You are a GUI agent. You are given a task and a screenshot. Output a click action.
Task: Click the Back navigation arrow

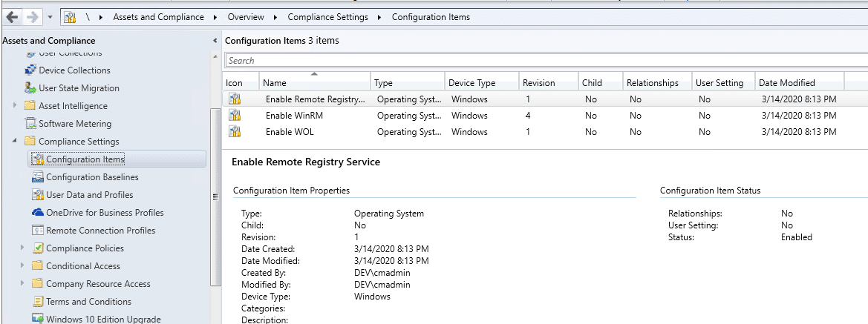coord(12,16)
